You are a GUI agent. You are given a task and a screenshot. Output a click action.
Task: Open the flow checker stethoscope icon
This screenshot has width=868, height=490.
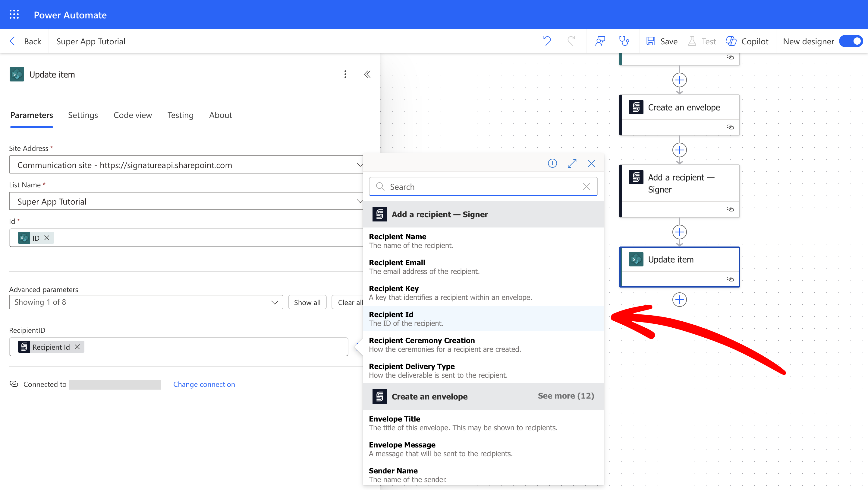[x=624, y=41]
